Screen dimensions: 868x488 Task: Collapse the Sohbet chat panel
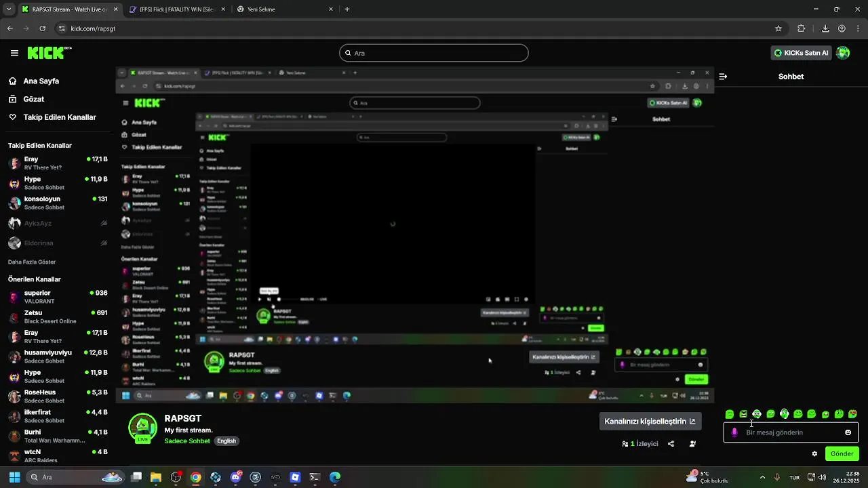[x=723, y=77]
